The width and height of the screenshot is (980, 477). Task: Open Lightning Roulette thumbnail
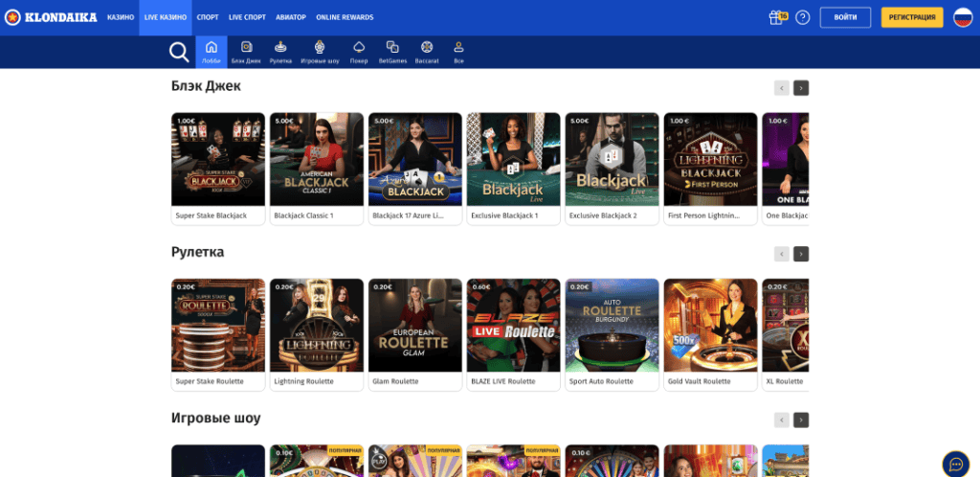point(317,325)
